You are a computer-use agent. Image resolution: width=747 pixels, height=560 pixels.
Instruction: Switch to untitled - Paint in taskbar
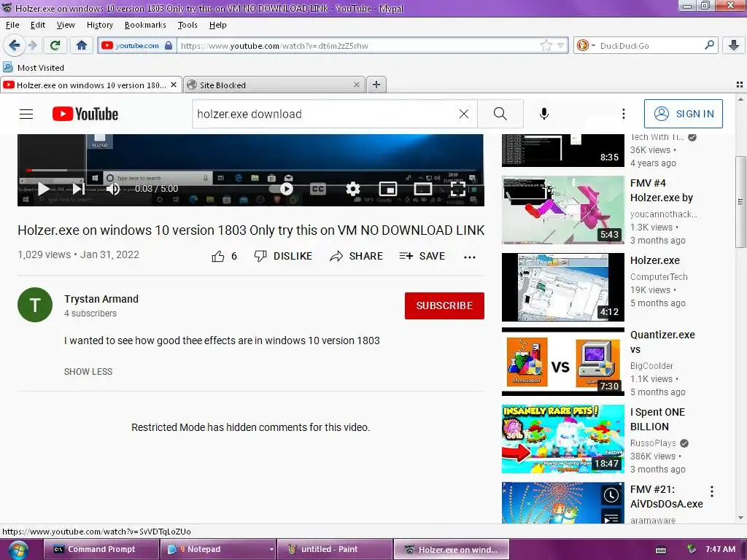point(335,549)
